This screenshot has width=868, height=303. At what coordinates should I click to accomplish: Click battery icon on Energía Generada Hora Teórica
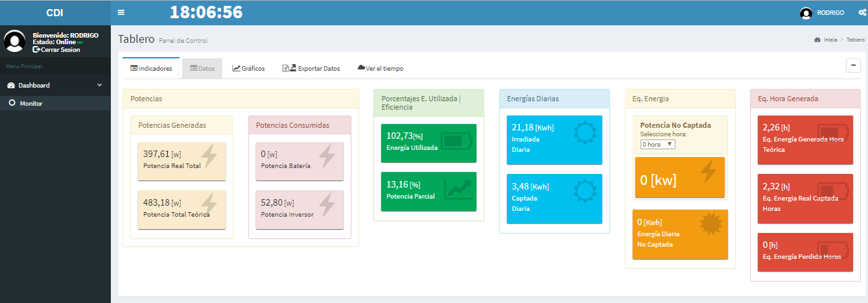click(x=832, y=132)
